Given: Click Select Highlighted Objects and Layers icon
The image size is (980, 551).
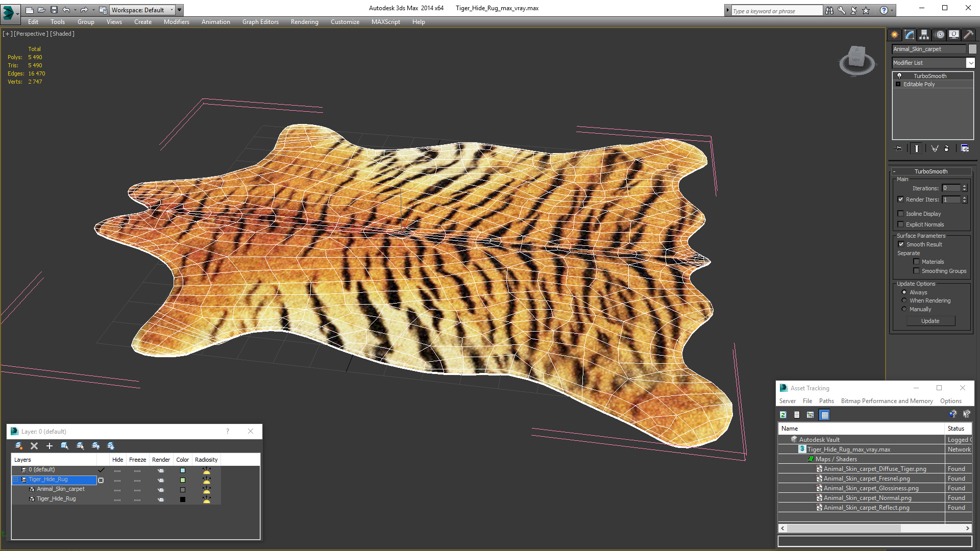Looking at the screenshot, I should click(65, 446).
